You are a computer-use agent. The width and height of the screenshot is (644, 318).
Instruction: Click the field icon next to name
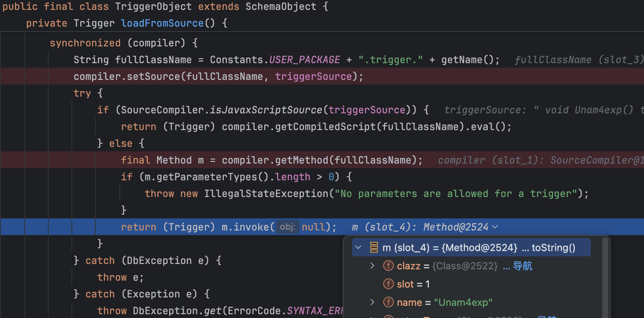388,302
